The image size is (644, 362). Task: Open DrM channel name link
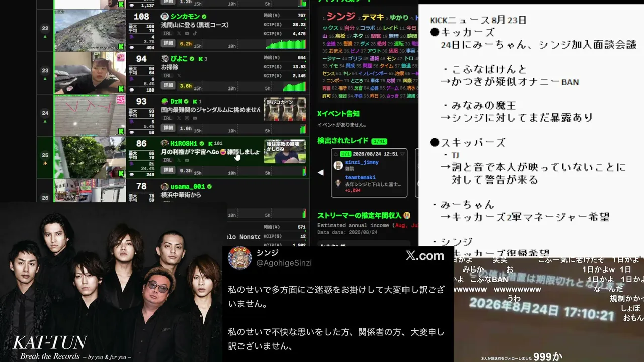point(176,101)
